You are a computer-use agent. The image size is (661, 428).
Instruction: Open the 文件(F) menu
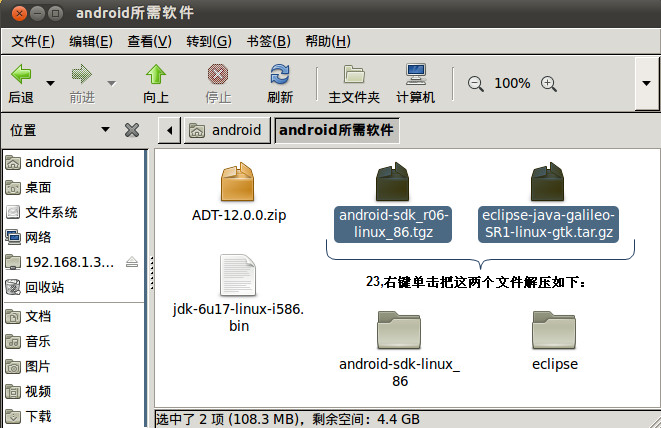coord(33,41)
